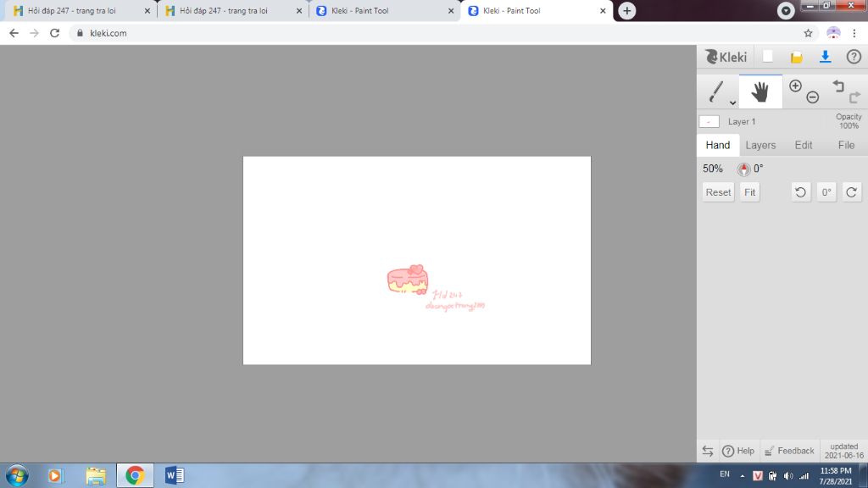Open the Windows Start menu
Viewport: 868px width, 488px height.
pyautogui.click(x=17, y=476)
